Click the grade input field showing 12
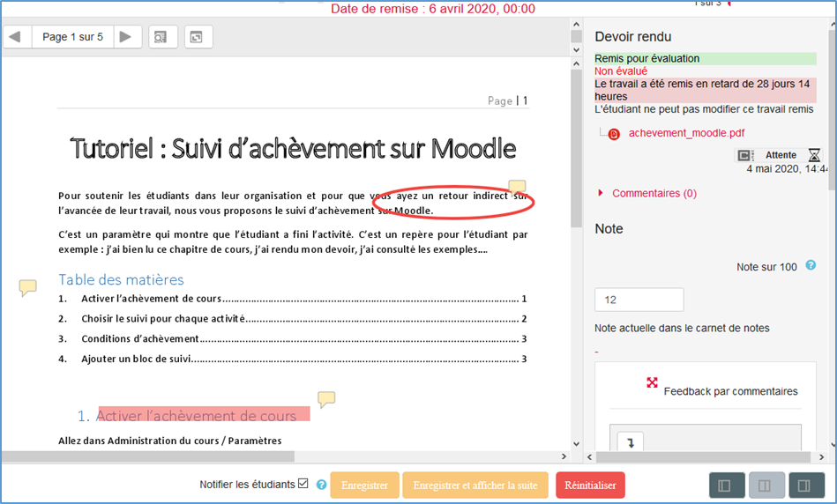Image resolution: width=837 pixels, height=504 pixels. [x=639, y=300]
